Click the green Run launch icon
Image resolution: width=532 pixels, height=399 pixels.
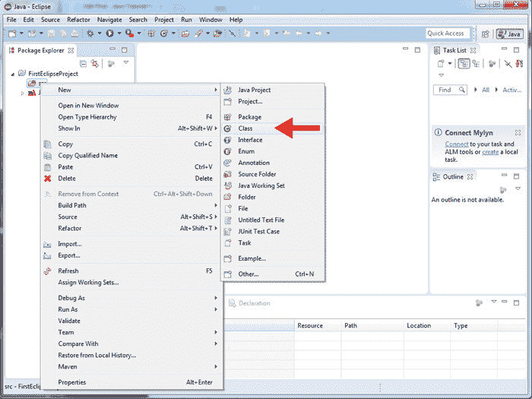pyautogui.click(x=109, y=33)
